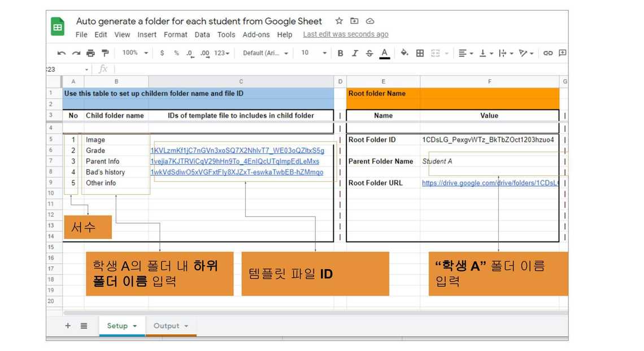
Task: Open the fill color paint bucket
Action: 404,53
